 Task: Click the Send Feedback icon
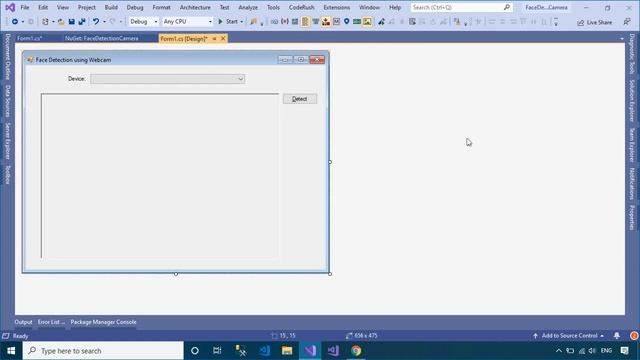click(627, 22)
